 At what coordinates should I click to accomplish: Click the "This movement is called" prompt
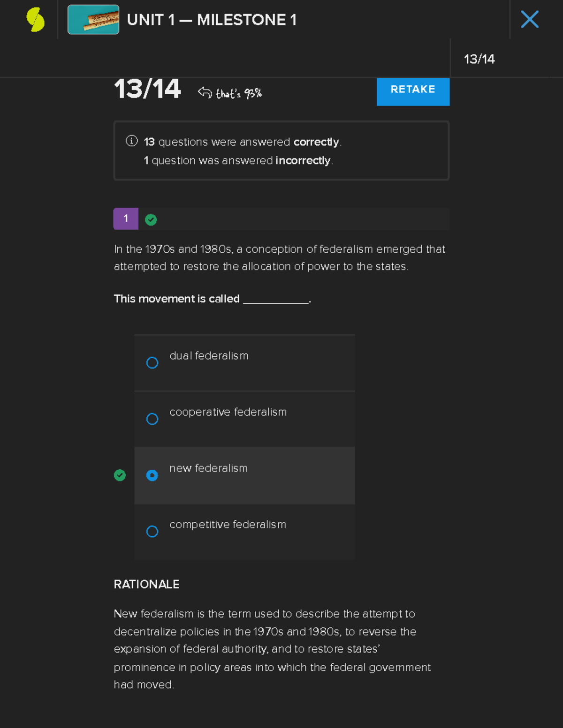176,299
